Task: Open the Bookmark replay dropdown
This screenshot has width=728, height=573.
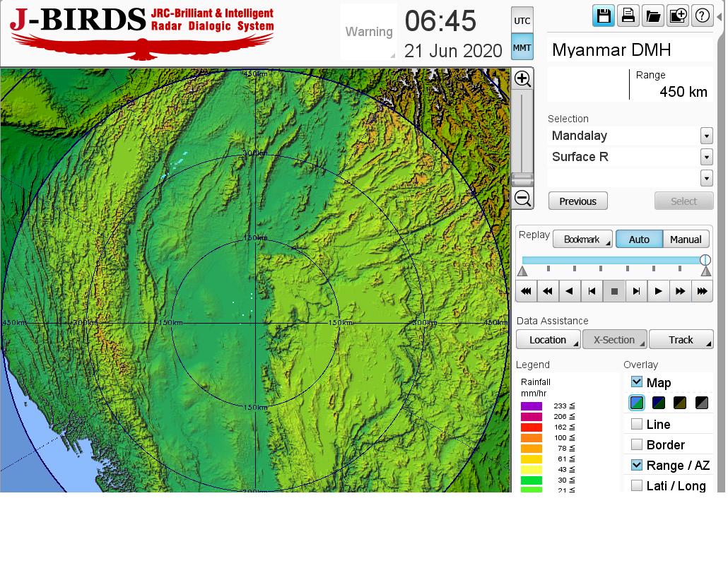Action: [x=582, y=240]
